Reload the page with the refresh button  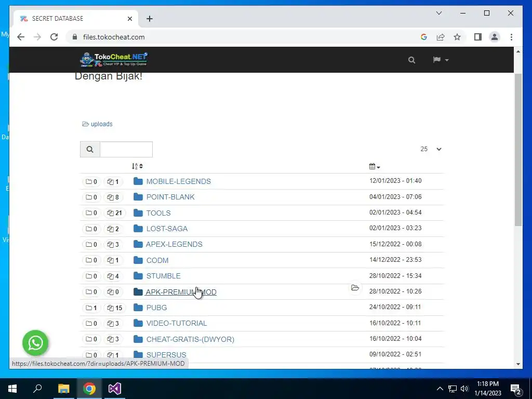pyautogui.click(x=54, y=37)
